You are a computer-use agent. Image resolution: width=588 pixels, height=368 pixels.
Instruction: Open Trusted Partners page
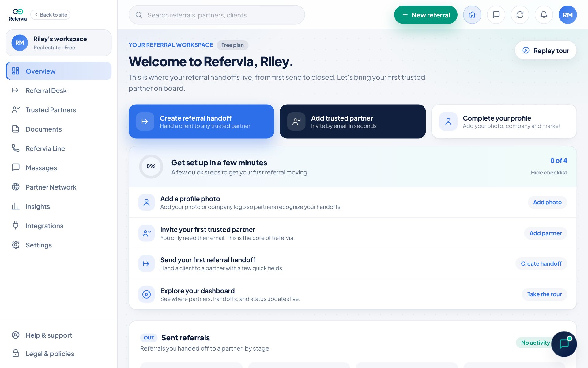58,109
